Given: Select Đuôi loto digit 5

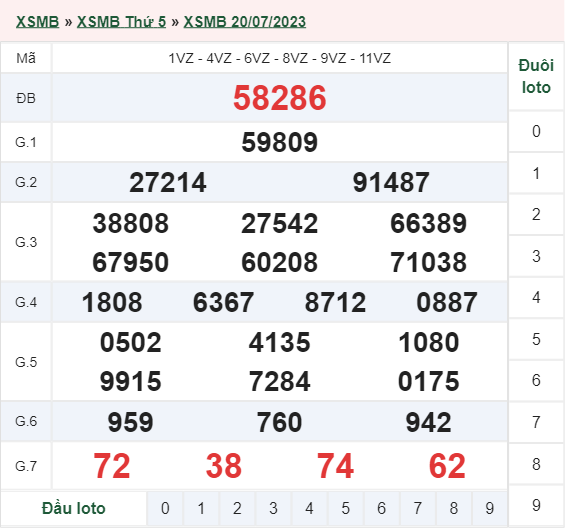Looking at the screenshot, I should point(536,339).
